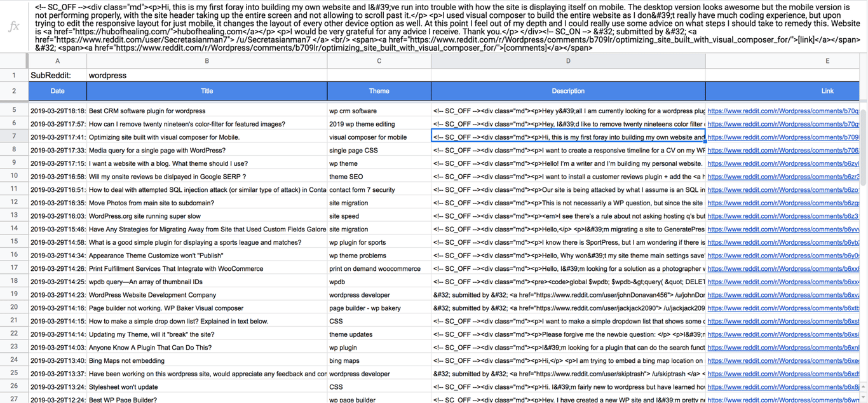Screen dimensions: 868x403
Task: Select theme cell 'print on demand woocommerce'
Action: [379, 268]
